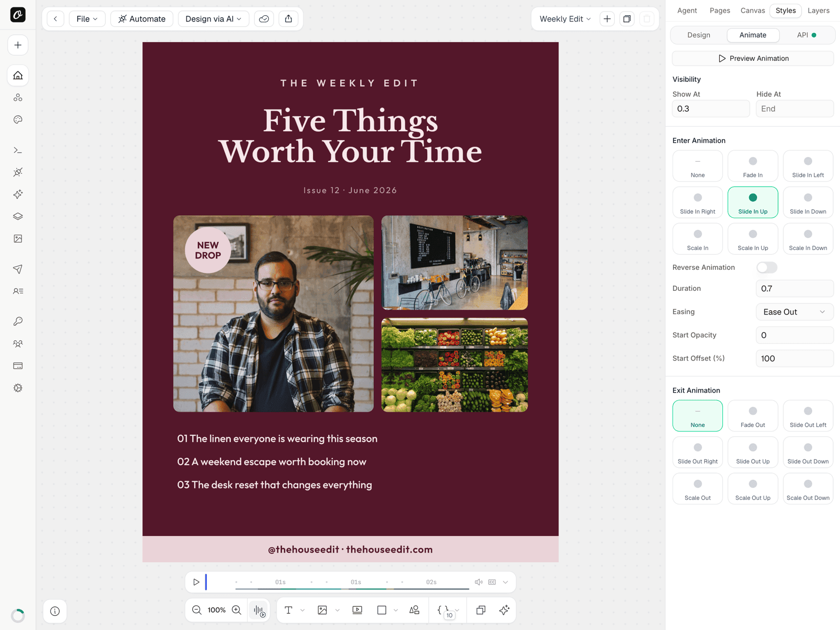Switch to the API sub-tab
Viewport: 840px width, 630px height.
[x=806, y=35]
